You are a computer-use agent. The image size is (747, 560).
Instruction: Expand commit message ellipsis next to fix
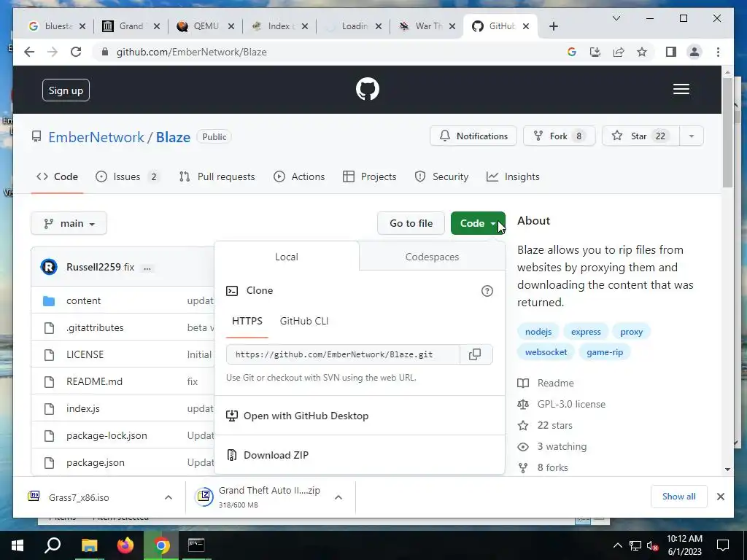(x=147, y=268)
